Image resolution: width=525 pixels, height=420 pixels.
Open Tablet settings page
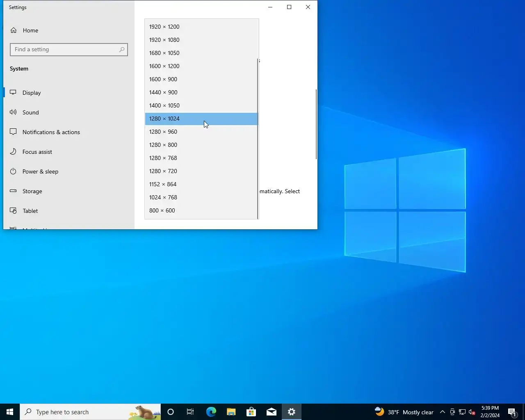coord(69,211)
